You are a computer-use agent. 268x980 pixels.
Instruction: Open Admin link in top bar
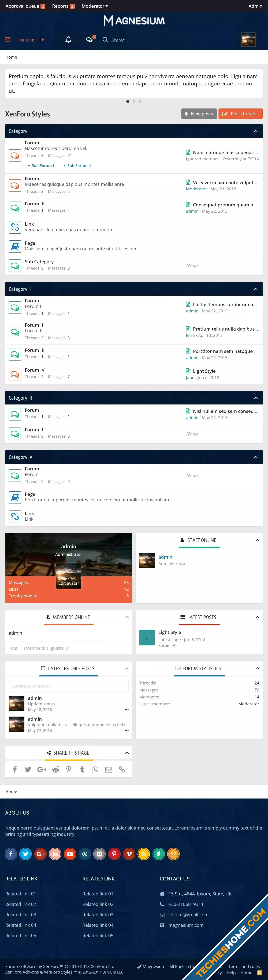[x=255, y=6]
